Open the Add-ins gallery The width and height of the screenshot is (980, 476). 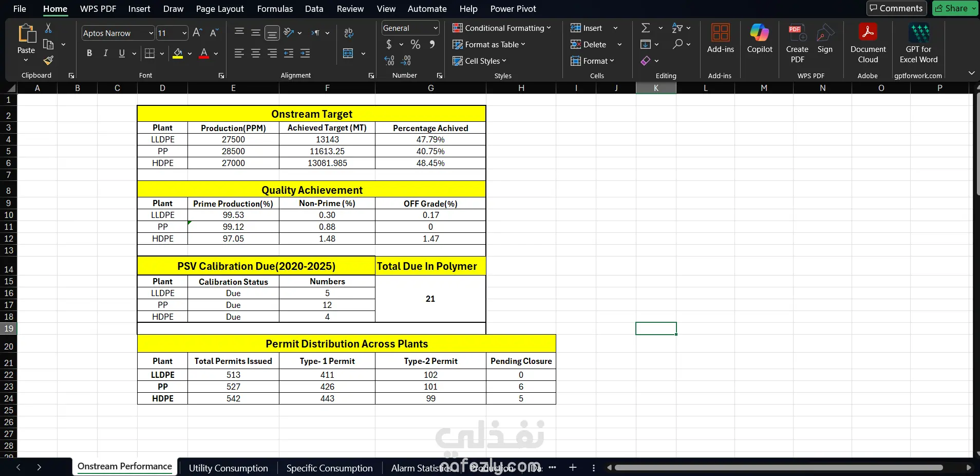pos(721,39)
